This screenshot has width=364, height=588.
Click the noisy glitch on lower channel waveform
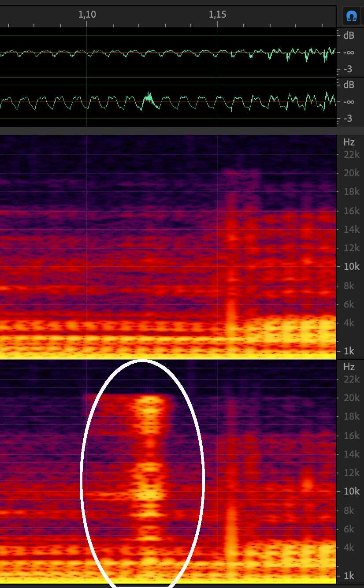[x=149, y=98]
